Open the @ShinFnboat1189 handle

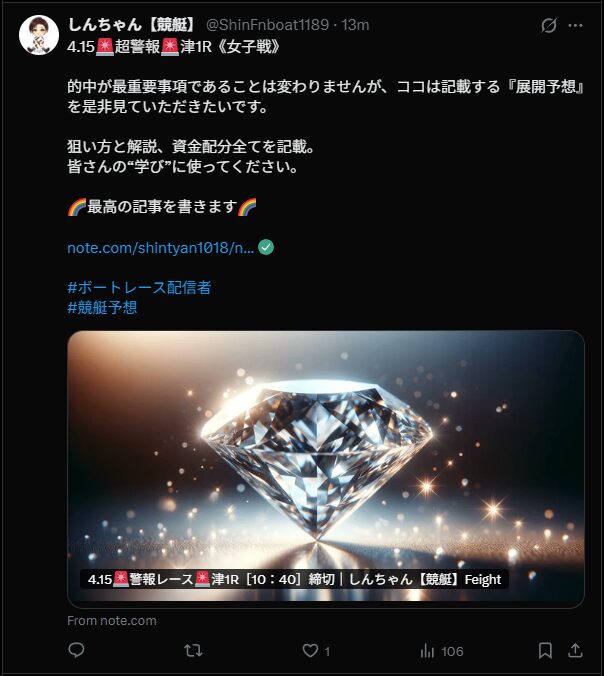[267, 25]
